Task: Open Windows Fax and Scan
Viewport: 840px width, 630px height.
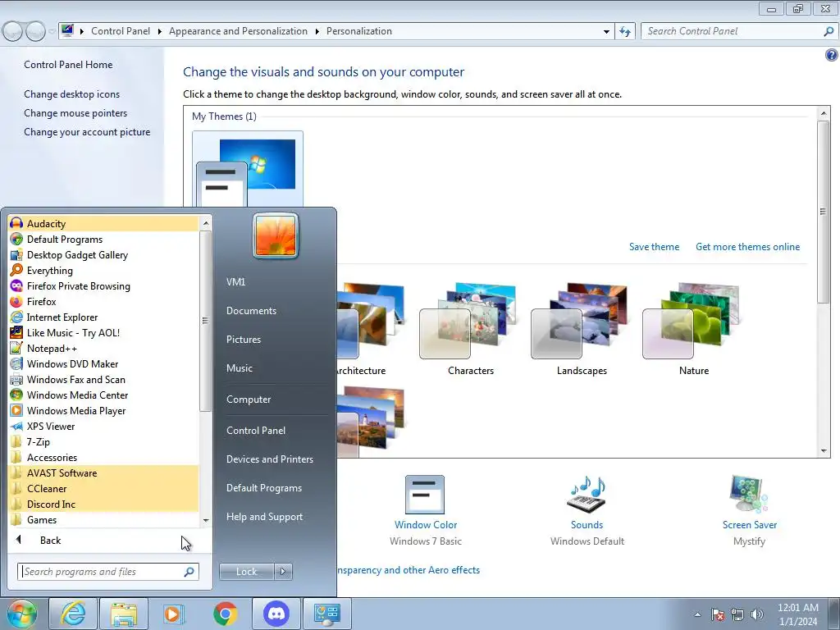Action: (103, 379)
